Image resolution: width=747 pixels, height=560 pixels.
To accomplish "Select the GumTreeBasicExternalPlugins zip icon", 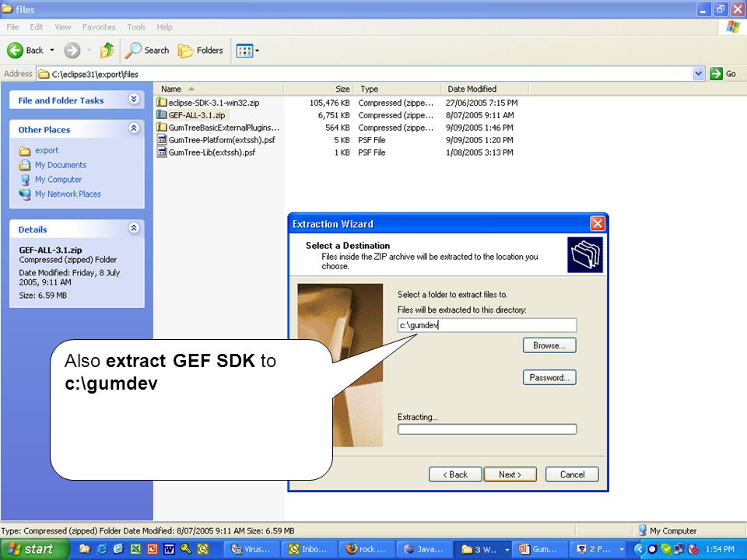I will point(162,127).
